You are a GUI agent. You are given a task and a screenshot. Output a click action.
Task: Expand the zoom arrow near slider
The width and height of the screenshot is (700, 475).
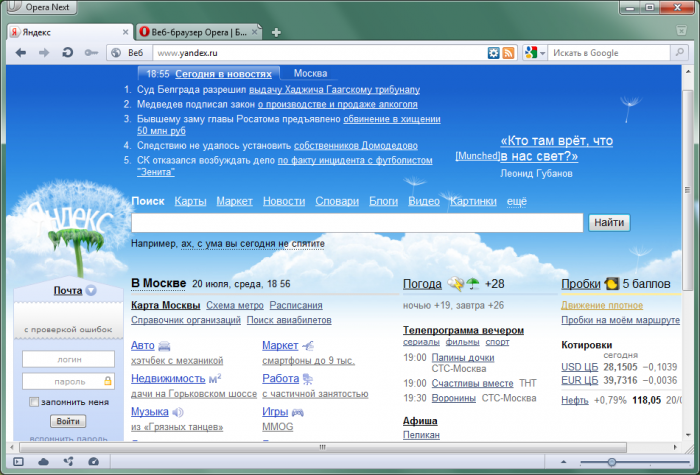563,462
